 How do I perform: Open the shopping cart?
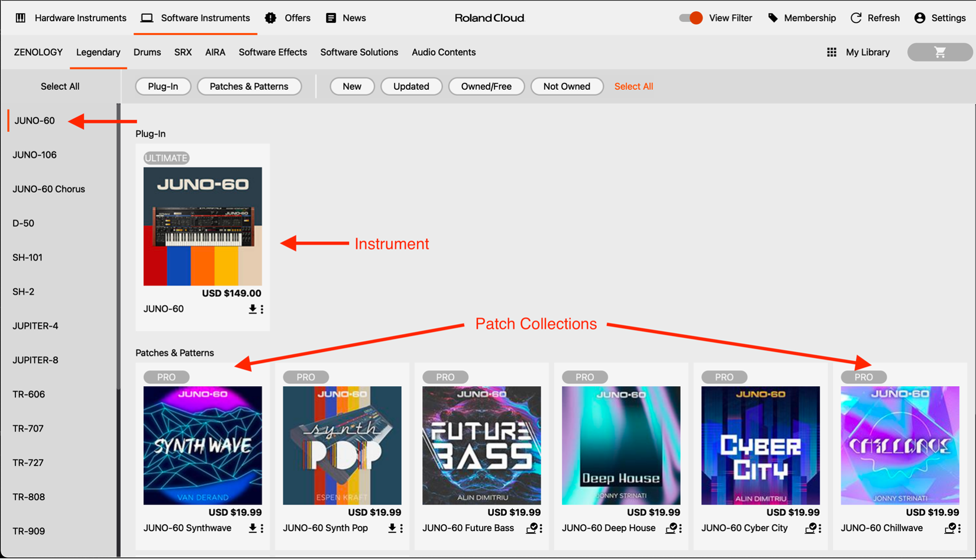[939, 52]
